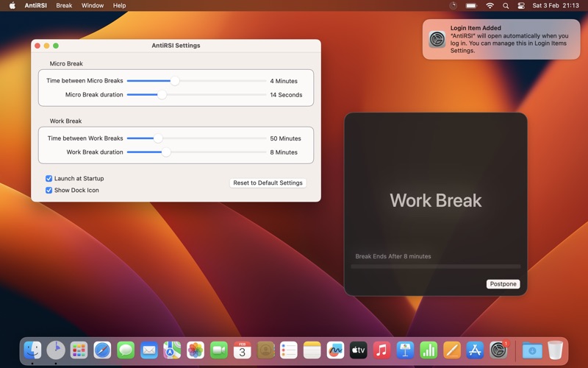Open Photos app in dock
588x368 pixels.
[196, 350]
